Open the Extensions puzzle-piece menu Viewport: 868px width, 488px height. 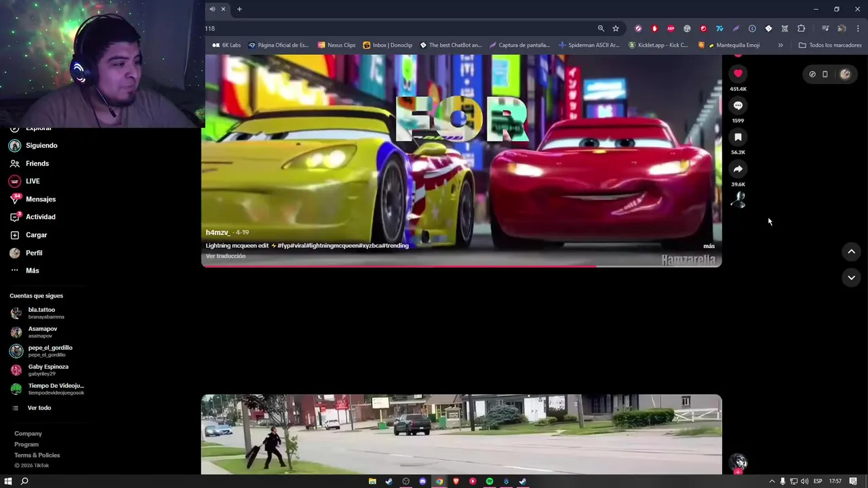(x=801, y=28)
